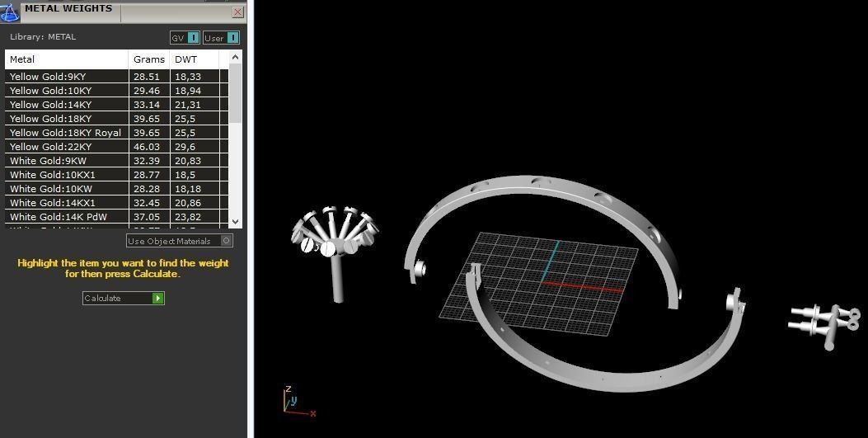This screenshot has height=438, width=868.
Task: Click the metal list scrollbar thumb
Action: coord(235,93)
